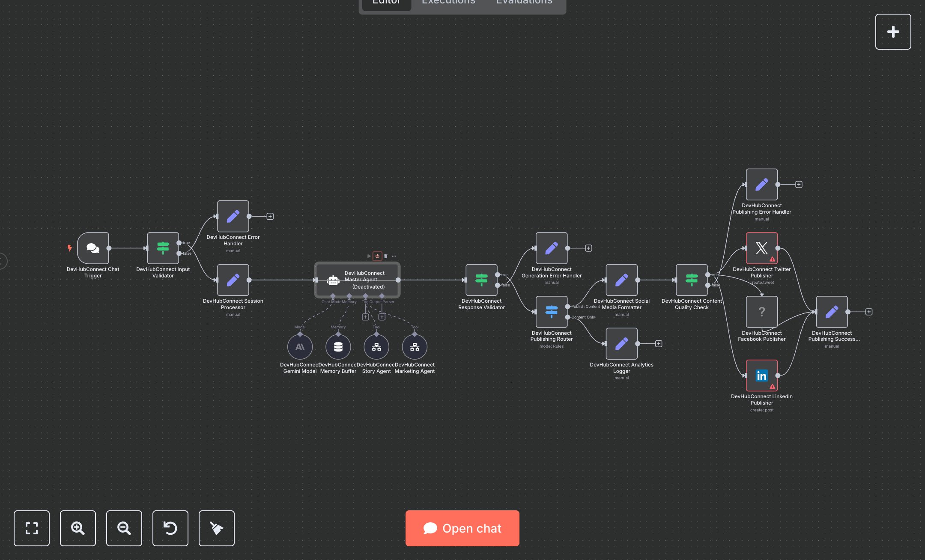The image size is (925, 560).
Task: Toggle the Master Agent deactivate power button
Action: 377,256
